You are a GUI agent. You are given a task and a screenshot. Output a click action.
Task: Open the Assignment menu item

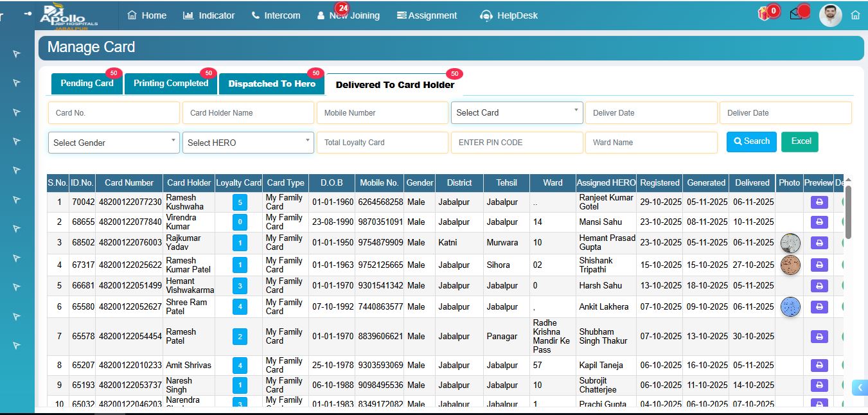[427, 15]
